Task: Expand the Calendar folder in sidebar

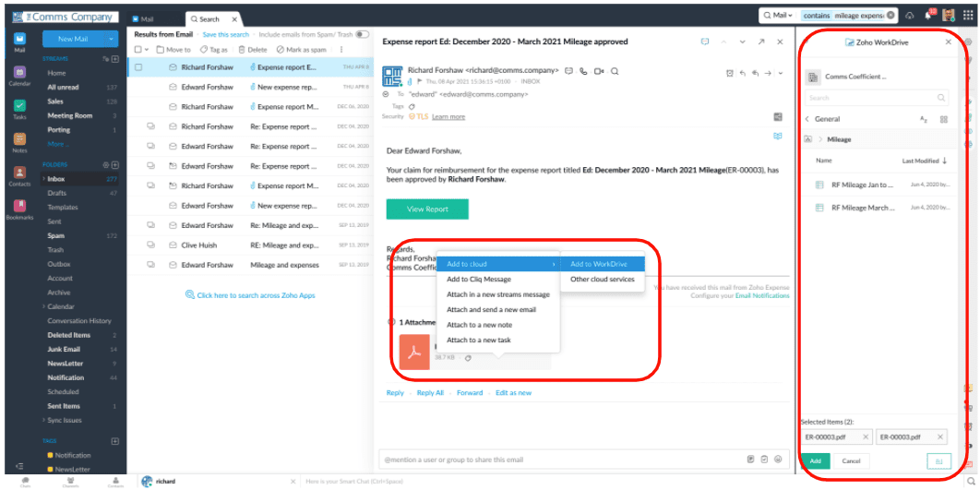Action: (43, 307)
